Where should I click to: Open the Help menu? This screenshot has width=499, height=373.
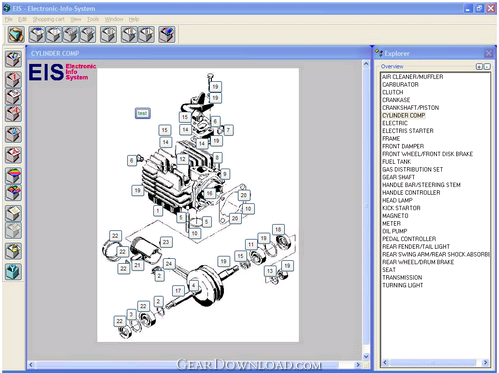pyautogui.click(x=134, y=19)
